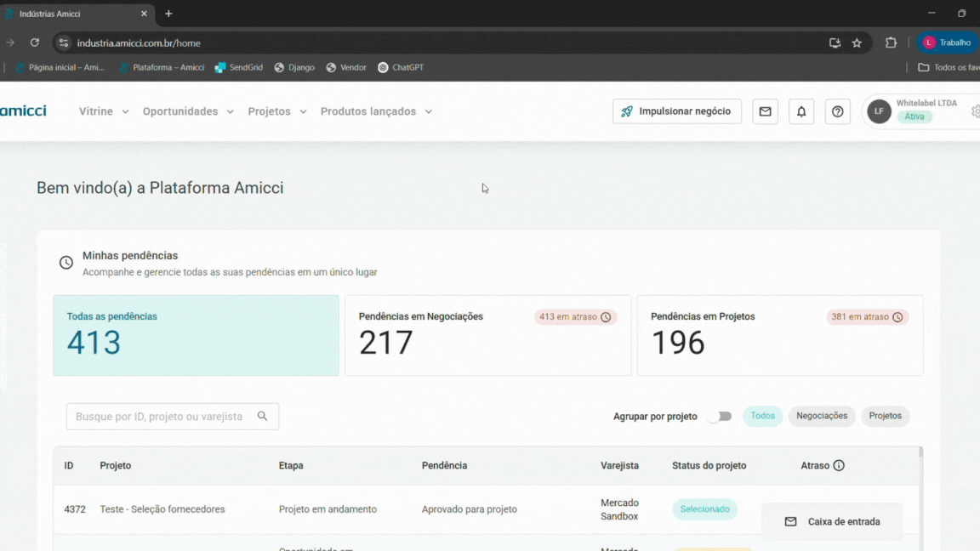This screenshot has height=551, width=980.
Task: Open the mail envelope icon in header
Action: (765, 111)
